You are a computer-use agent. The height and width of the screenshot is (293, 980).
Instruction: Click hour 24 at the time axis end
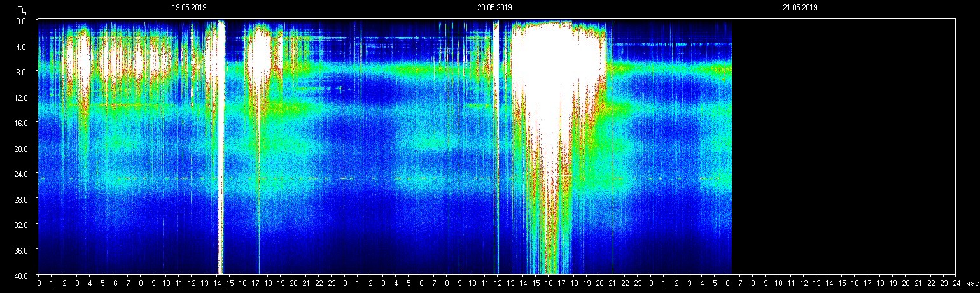click(955, 283)
